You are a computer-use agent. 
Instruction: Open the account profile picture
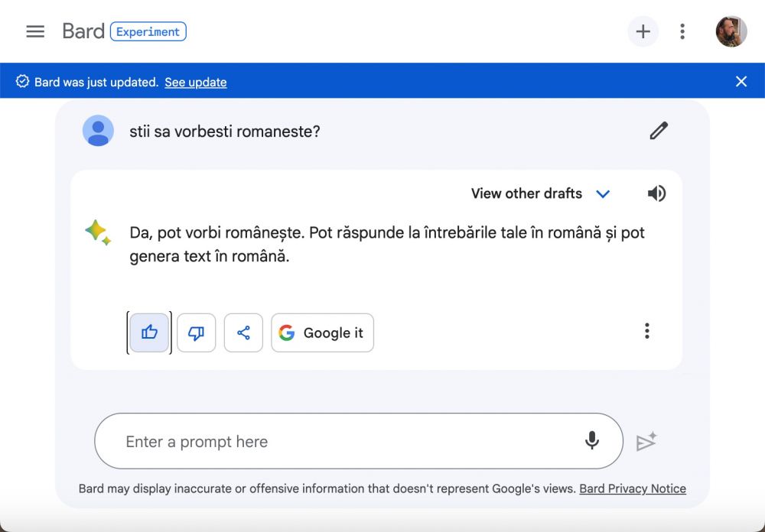tap(731, 31)
